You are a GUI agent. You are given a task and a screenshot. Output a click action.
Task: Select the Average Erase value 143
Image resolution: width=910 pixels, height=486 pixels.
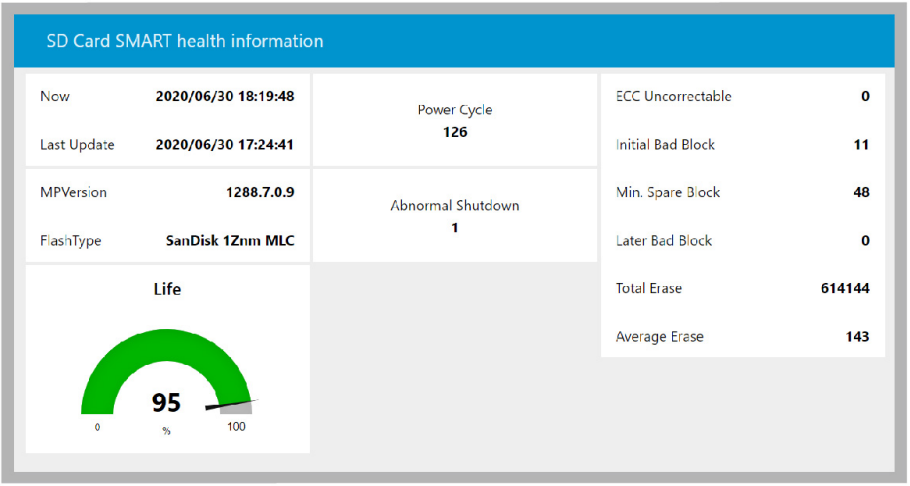click(x=856, y=337)
